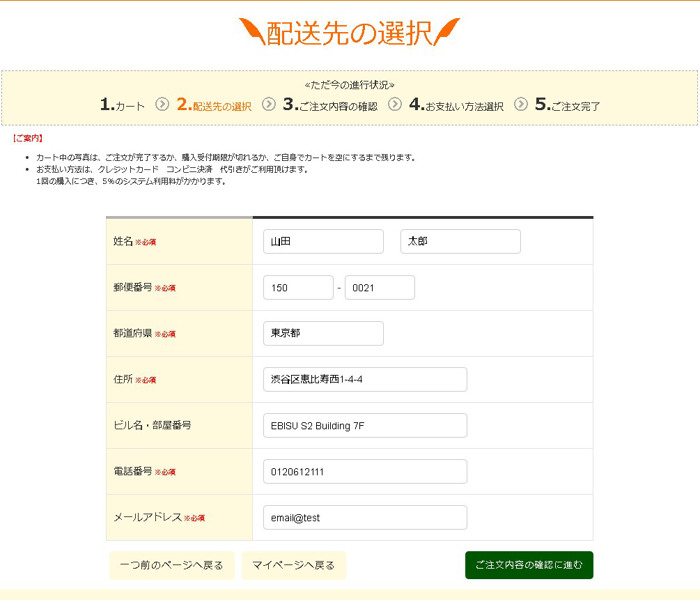Screen dimensions: 700x600
Task: Click the building name field EBISU S2 Building
Action: click(x=365, y=426)
